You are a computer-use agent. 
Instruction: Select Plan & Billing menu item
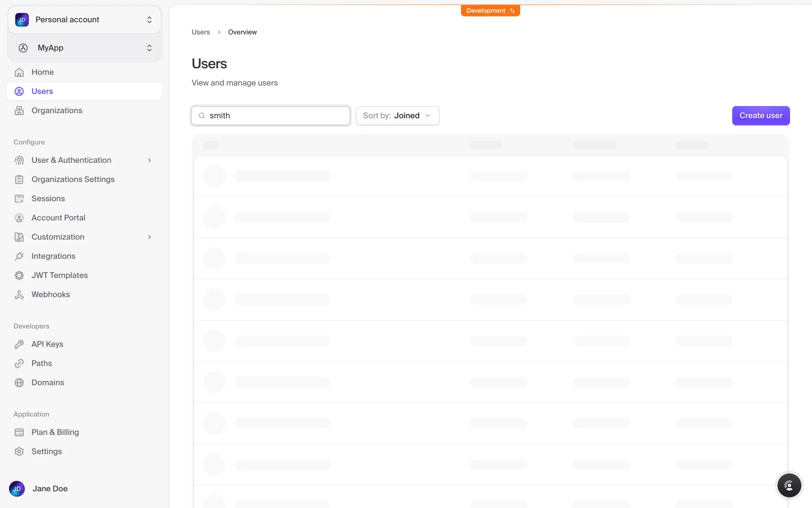point(55,432)
